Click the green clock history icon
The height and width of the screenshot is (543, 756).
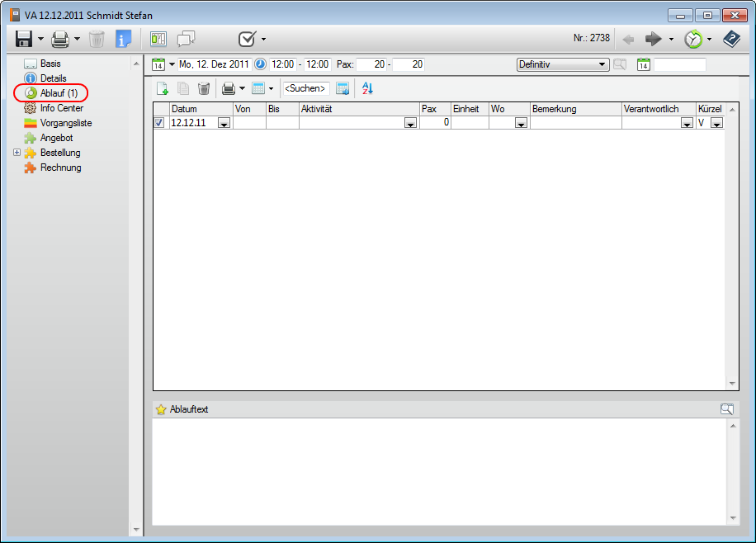coord(692,39)
